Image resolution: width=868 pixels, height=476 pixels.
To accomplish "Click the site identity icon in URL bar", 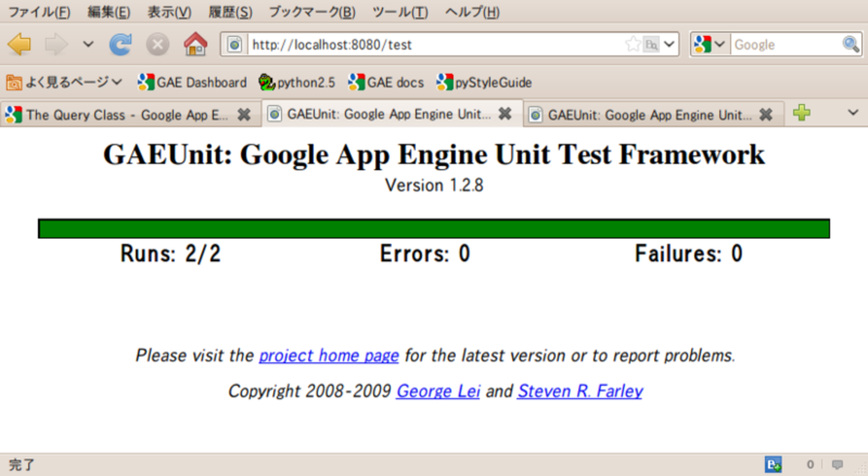I will click(235, 45).
